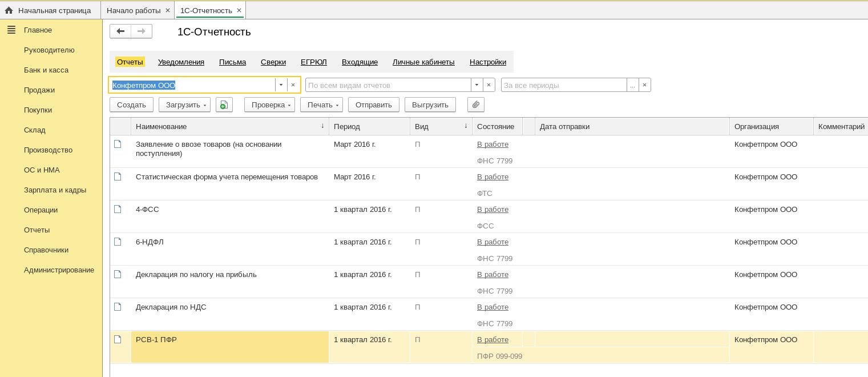Close the Начало работы tab
868x377 pixels.
[167, 10]
